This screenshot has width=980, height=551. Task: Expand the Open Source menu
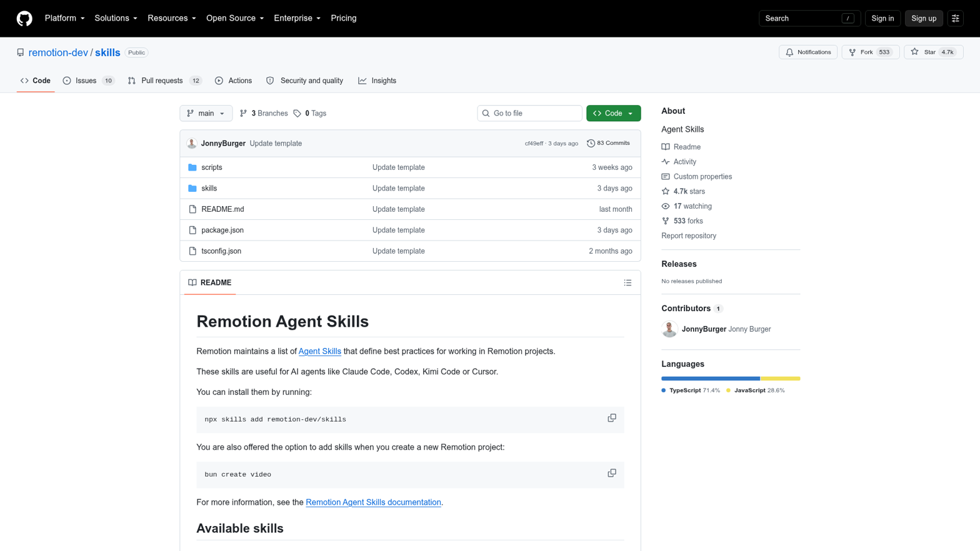click(x=235, y=19)
